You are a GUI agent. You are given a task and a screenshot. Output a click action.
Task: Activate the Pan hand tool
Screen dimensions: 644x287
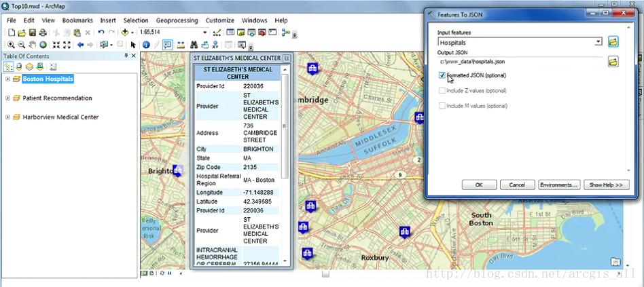pos(33,45)
